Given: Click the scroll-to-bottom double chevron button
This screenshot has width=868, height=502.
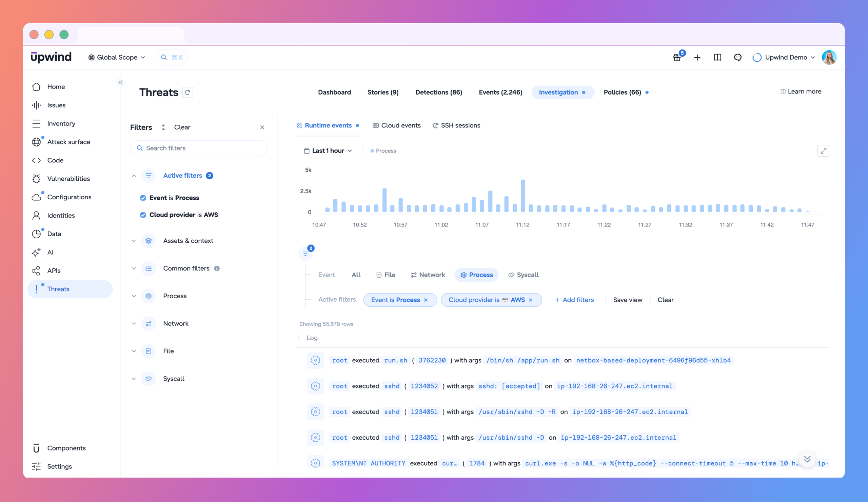Looking at the screenshot, I should 807,459.
